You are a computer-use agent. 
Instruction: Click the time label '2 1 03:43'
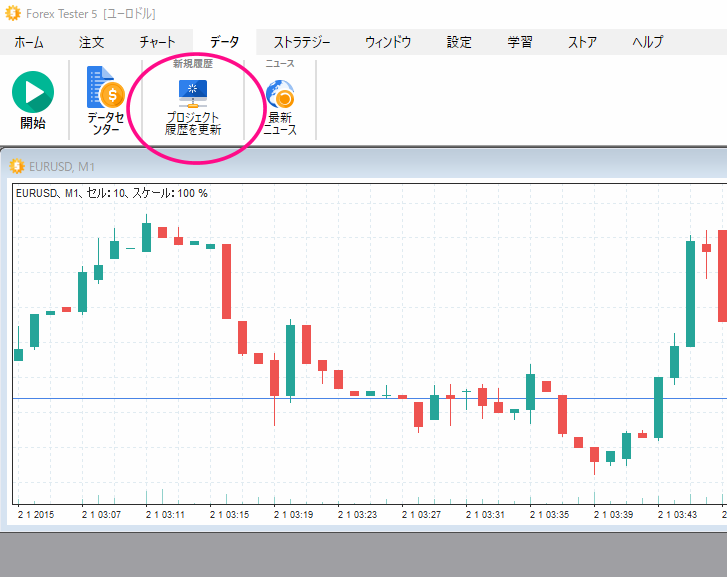(677, 514)
